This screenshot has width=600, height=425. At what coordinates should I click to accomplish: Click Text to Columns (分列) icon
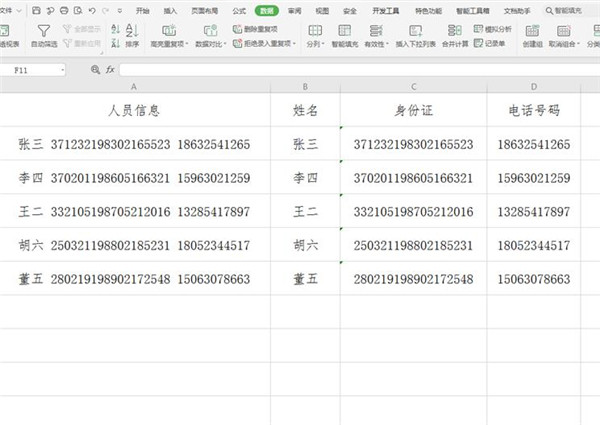coord(315,31)
